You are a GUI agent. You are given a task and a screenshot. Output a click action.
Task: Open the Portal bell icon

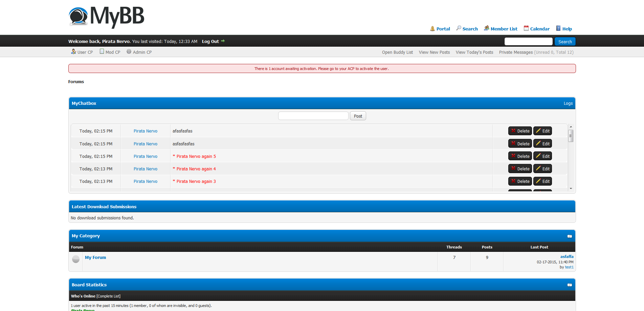point(432,28)
